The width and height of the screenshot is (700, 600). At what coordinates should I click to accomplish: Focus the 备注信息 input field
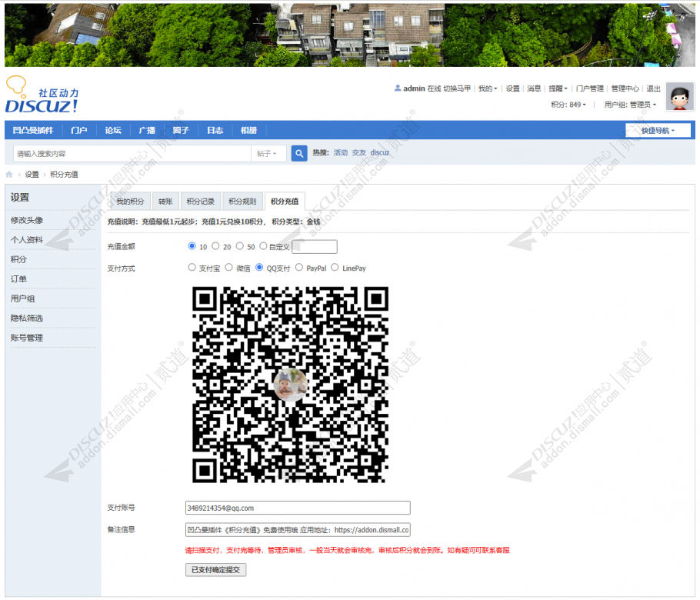(298, 530)
